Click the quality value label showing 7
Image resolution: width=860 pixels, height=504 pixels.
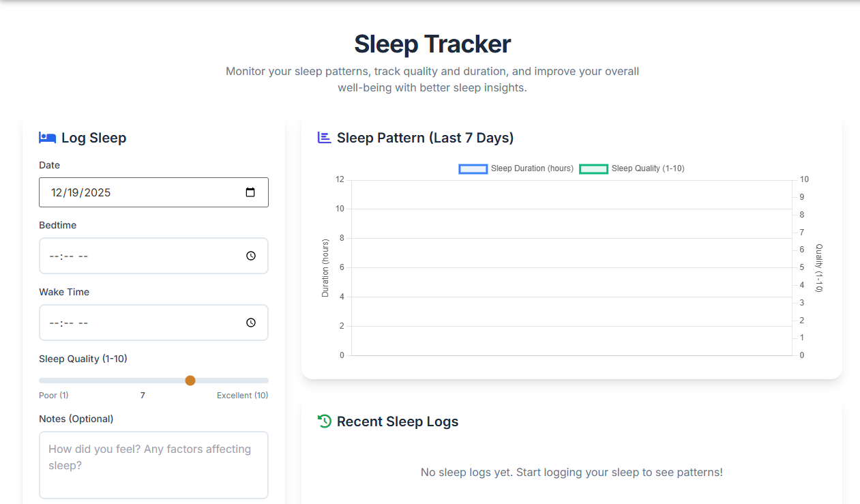(x=143, y=395)
